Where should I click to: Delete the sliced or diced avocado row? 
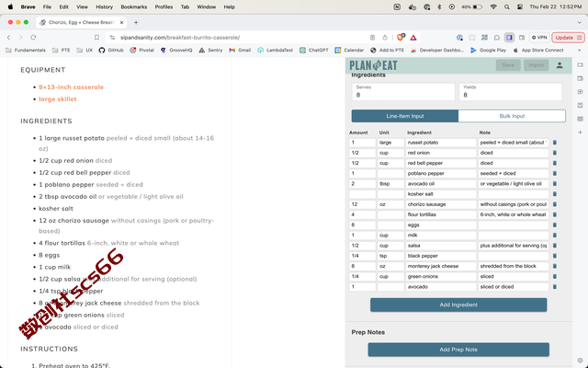tap(555, 287)
